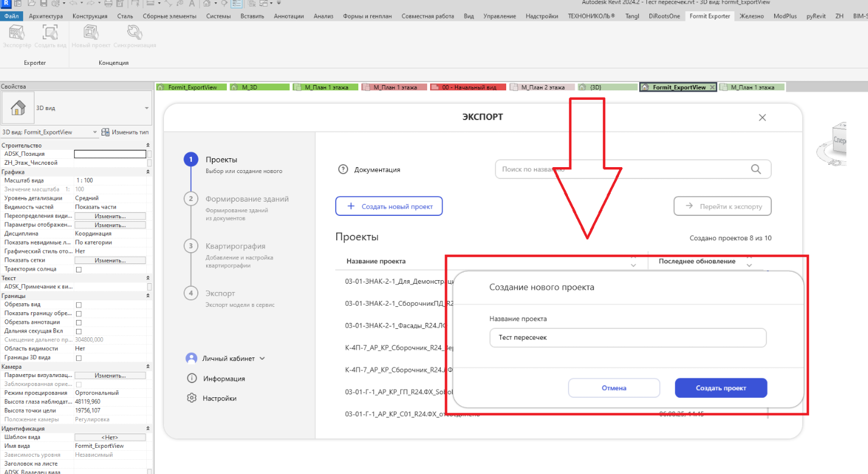Click the search magnifier icon
The image size is (868, 474).
pos(756,169)
